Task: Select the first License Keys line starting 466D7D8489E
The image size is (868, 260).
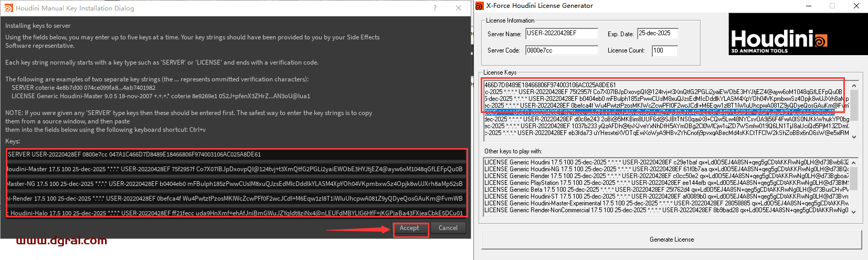Action: 551,85
